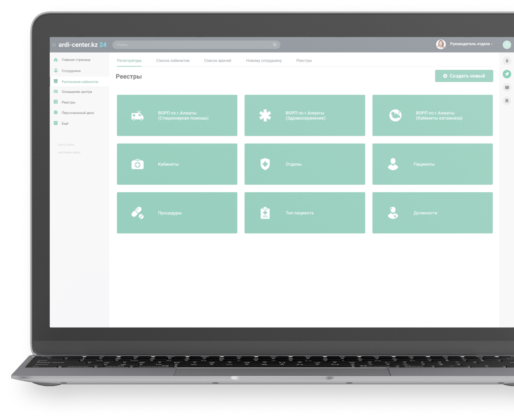Click the green rocket icon in right sidebar
The height and width of the screenshot is (420, 514).
tap(507, 74)
